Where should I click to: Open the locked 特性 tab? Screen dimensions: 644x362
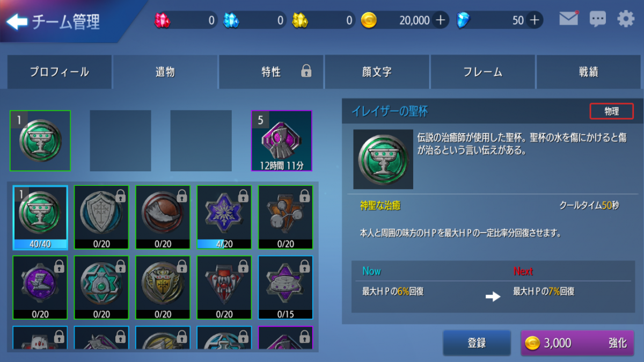271,72
